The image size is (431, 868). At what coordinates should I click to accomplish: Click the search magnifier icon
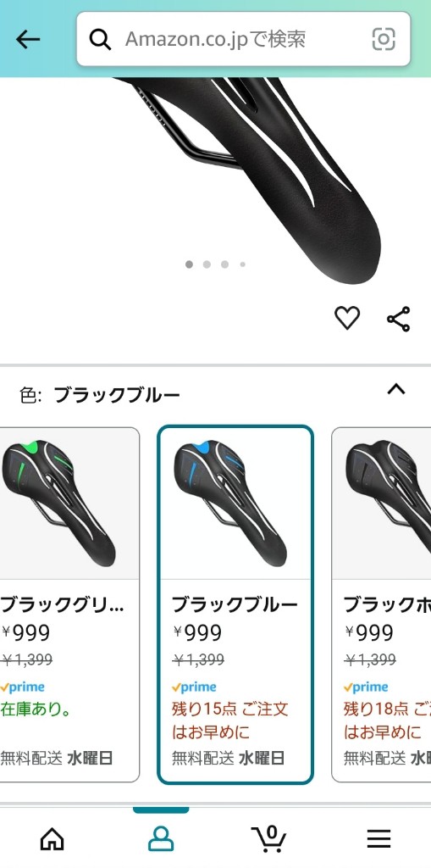pyautogui.click(x=100, y=39)
